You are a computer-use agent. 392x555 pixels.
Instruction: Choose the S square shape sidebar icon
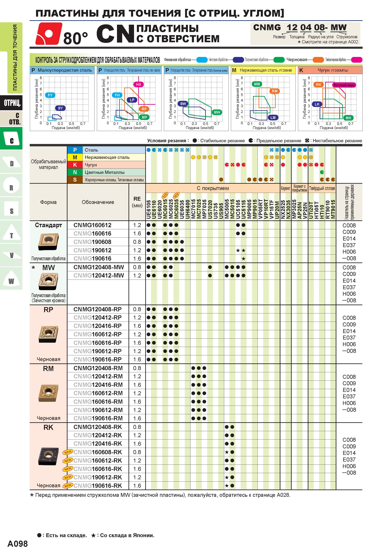coord(11,209)
